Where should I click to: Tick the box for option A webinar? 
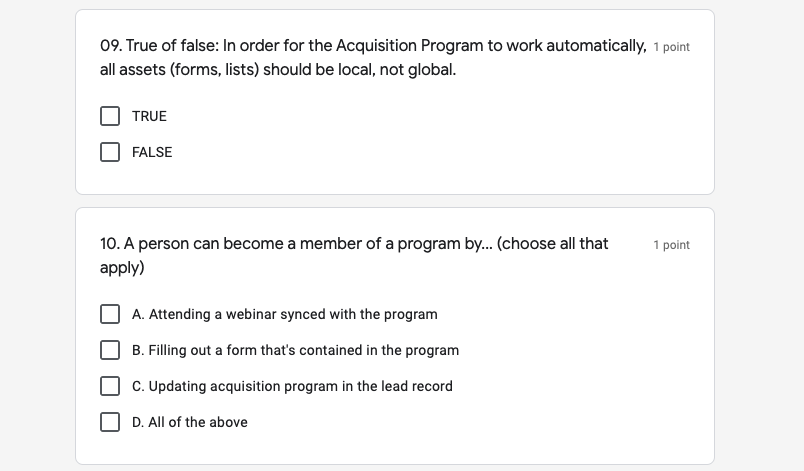pos(110,314)
